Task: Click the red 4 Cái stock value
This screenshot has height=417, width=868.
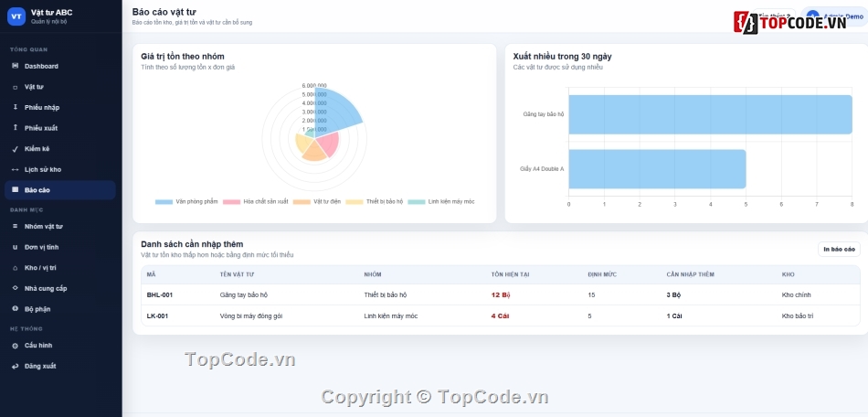Action: click(500, 316)
